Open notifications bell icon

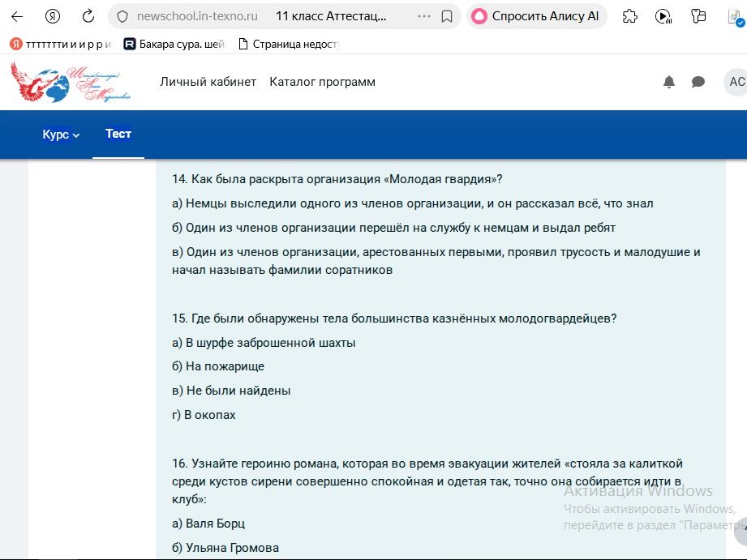click(669, 82)
